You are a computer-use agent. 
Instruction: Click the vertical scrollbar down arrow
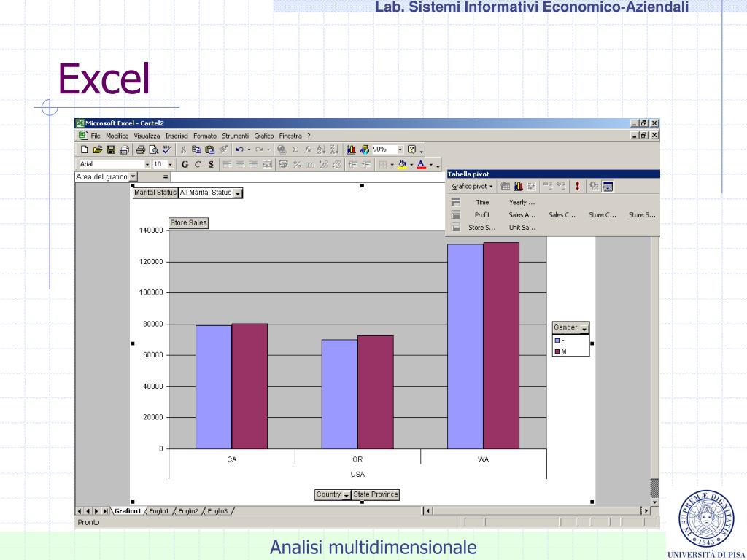(x=654, y=502)
